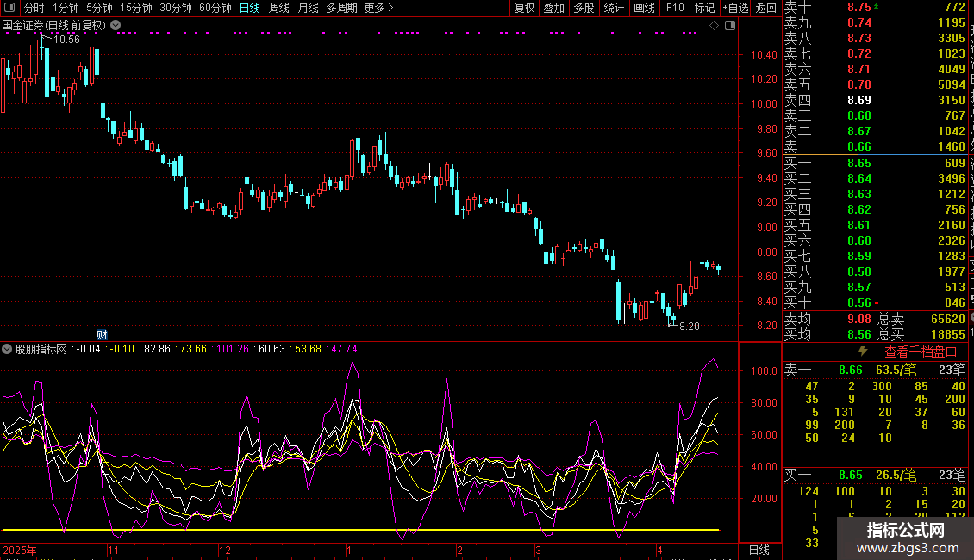The width and height of the screenshot is (974, 560).
Task: Open the 画线 drawing tools
Action: 644,8
